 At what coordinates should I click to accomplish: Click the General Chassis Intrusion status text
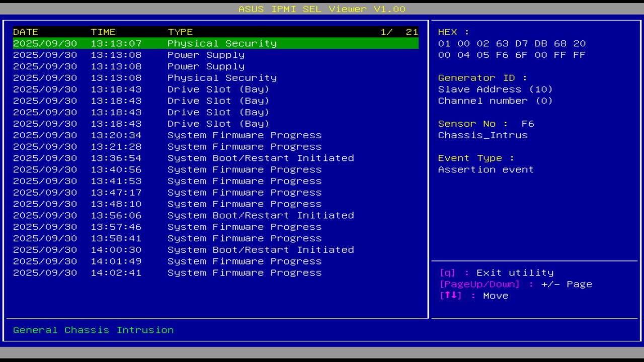pyautogui.click(x=93, y=330)
